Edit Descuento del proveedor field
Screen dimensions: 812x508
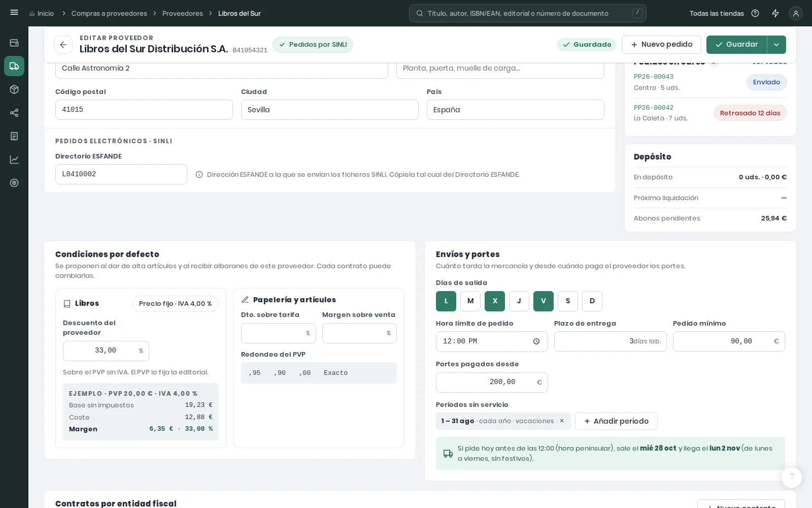tap(106, 351)
